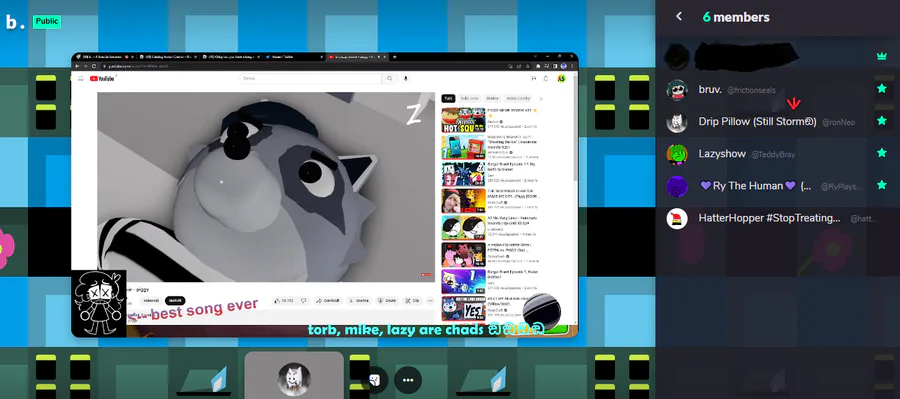Click the YouTube search box in the stream

coord(311,79)
